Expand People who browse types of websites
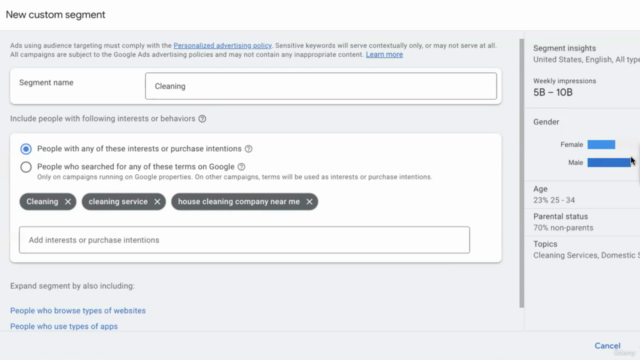The height and width of the screenshot is (360, 640). (78, 311)
